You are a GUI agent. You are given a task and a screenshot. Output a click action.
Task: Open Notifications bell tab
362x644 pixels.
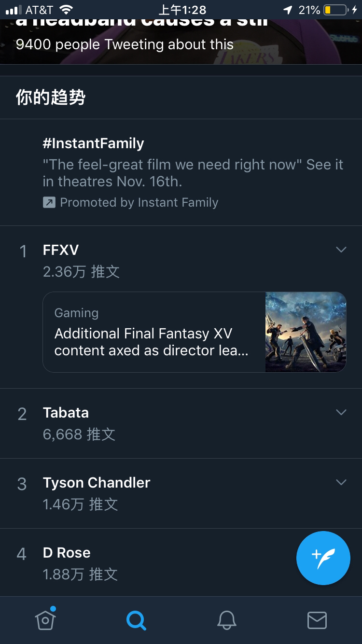226,619
